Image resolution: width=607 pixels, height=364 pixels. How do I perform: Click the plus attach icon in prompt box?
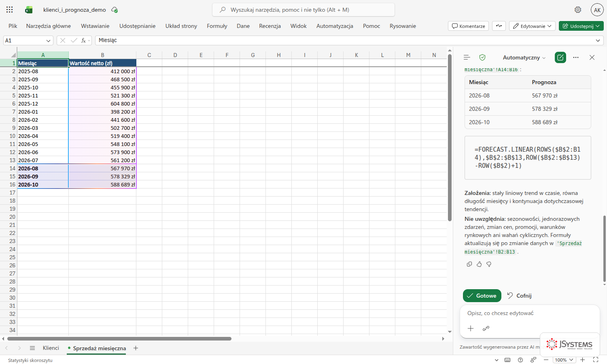[471, 328]
